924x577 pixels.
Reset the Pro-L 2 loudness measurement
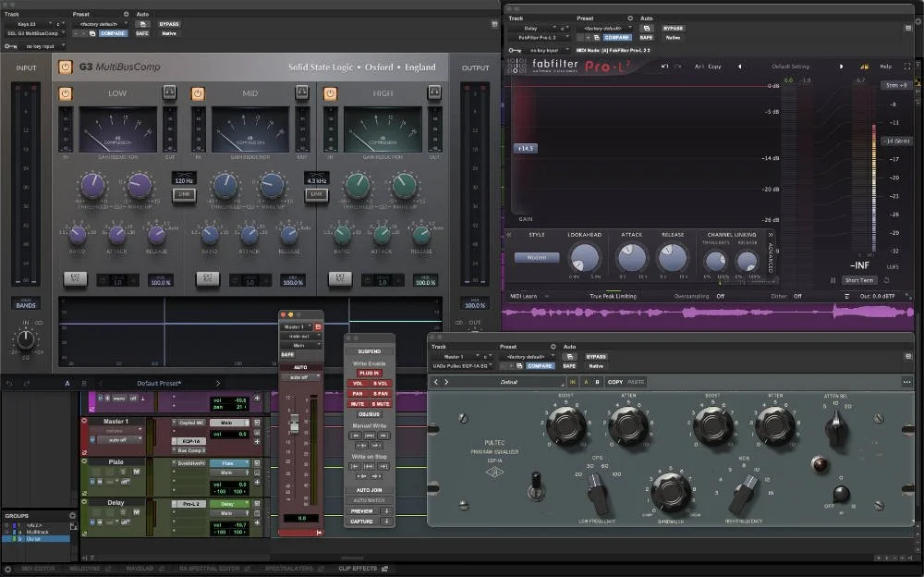(886, 280)
